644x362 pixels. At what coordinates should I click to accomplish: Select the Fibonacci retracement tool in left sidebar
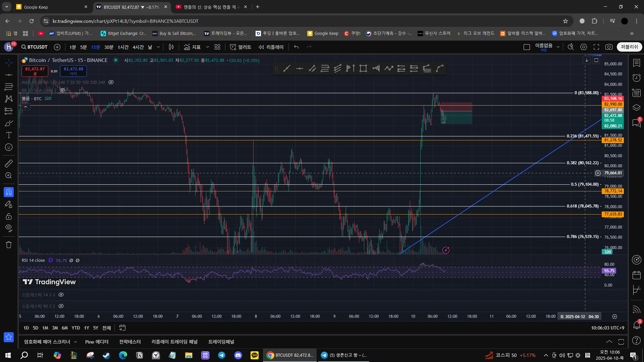9,87
